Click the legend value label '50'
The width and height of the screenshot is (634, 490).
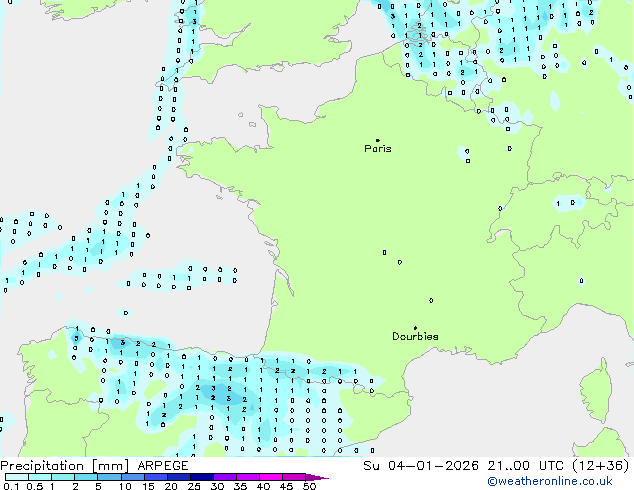309,486
